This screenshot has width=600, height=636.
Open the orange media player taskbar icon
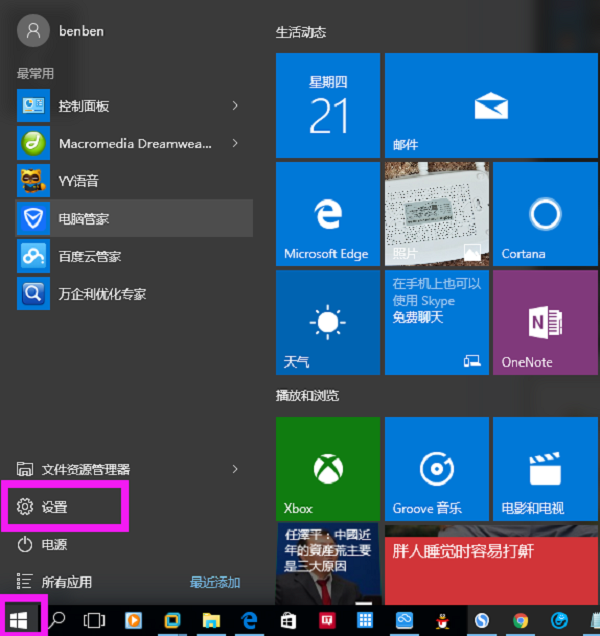tap(133, 621)
